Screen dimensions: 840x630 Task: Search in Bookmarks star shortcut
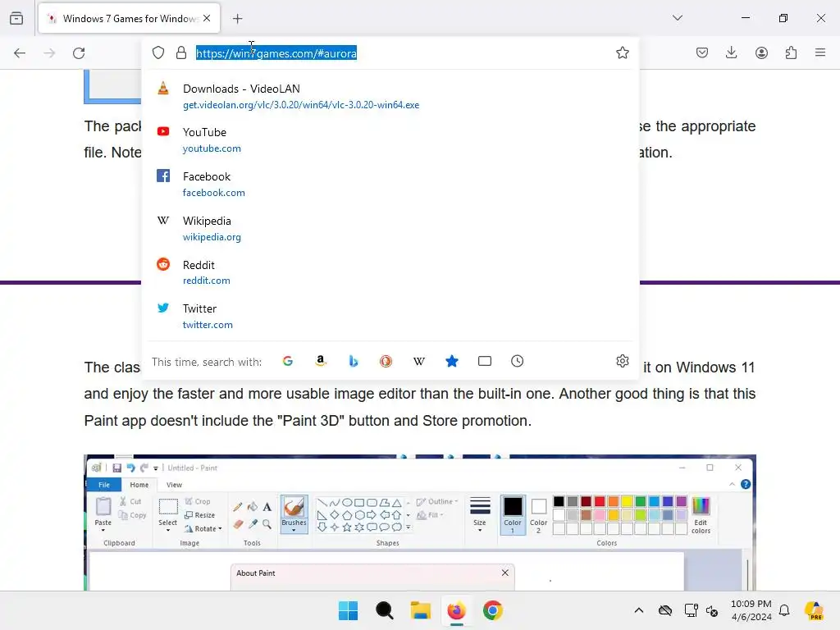[x=452, y=361]
